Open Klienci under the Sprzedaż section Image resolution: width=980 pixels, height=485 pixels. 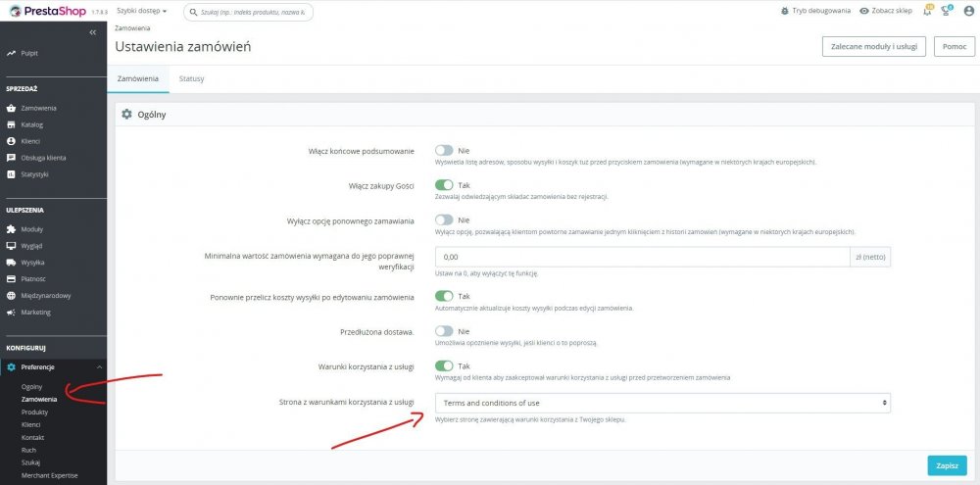[x=30, y=141]
